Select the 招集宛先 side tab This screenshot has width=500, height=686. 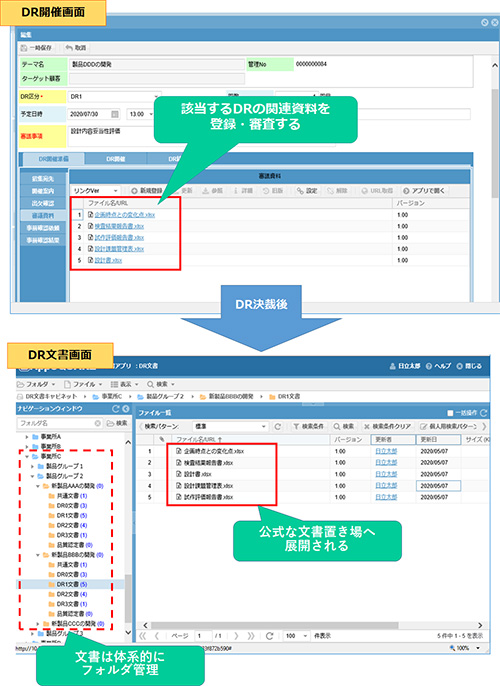coord(43,179)
